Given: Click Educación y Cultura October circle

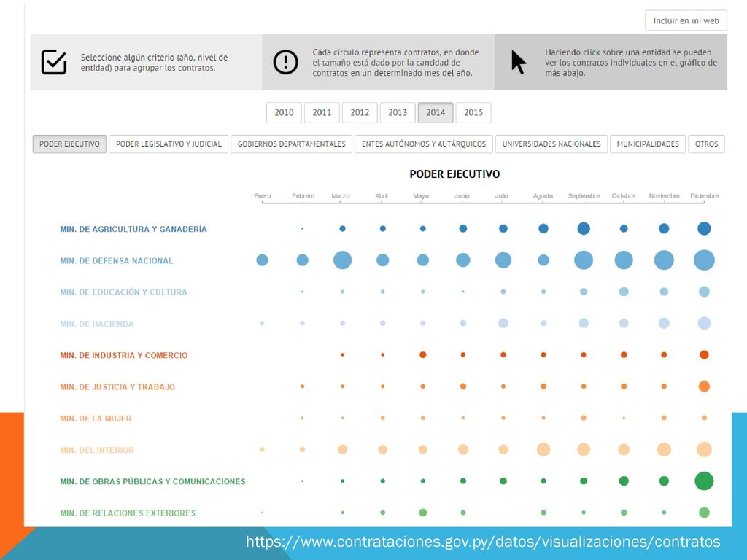Looking at the screenshot, I should coord(624,292).
